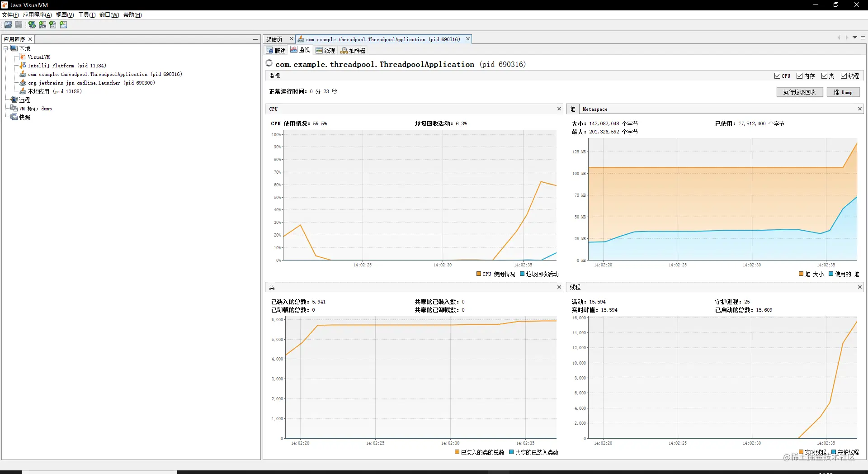The image size is (868, 474).
Task: Uncheck the 类 chart checkbox
Action: pyautogui.click(x=825, y=76)
